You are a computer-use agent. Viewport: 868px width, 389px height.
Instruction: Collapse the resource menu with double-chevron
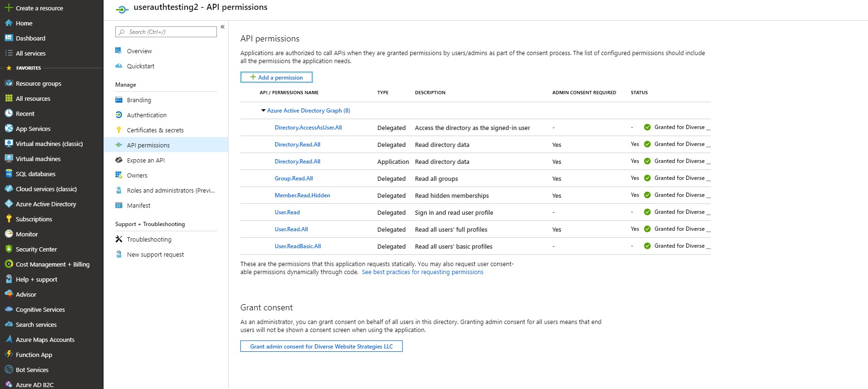(223, 27)
